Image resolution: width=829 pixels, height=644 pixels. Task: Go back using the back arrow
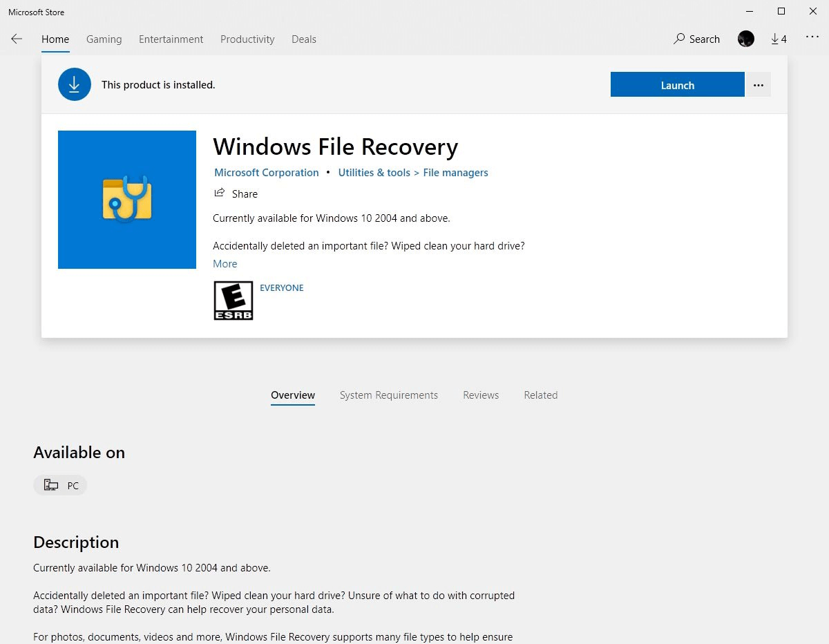(x=16, y=39)
